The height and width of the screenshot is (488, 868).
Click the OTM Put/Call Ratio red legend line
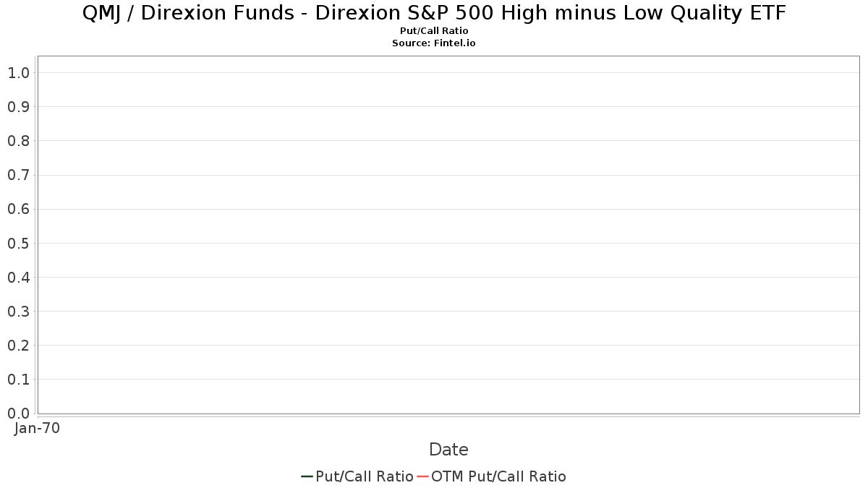pos(423,476)
